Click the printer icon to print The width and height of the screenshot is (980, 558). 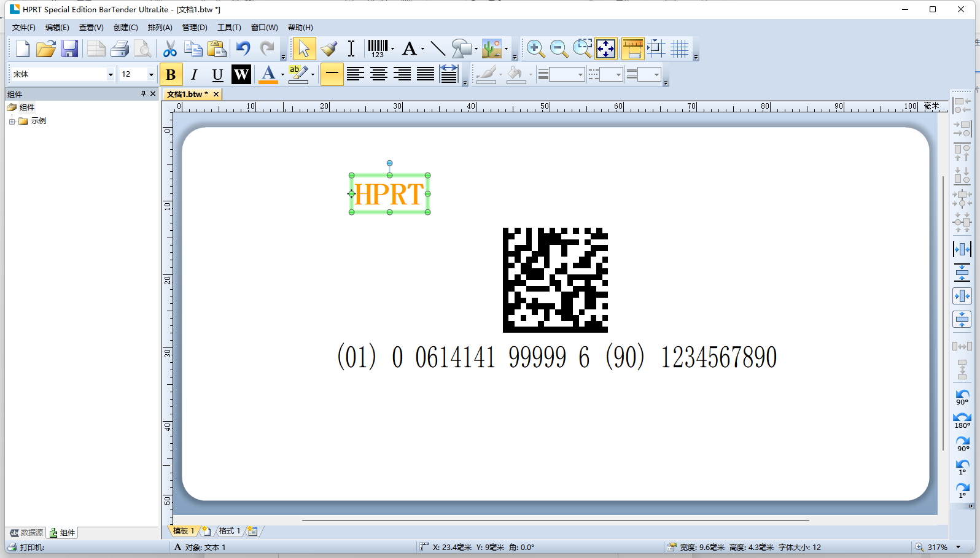tap(120, 48)
